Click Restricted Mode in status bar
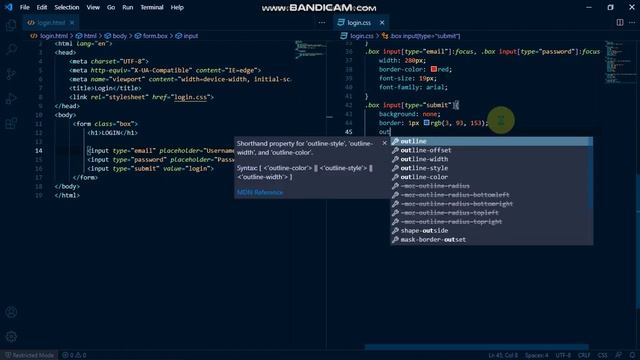Screen dimensions: 640x360 (x=29, y=355)
